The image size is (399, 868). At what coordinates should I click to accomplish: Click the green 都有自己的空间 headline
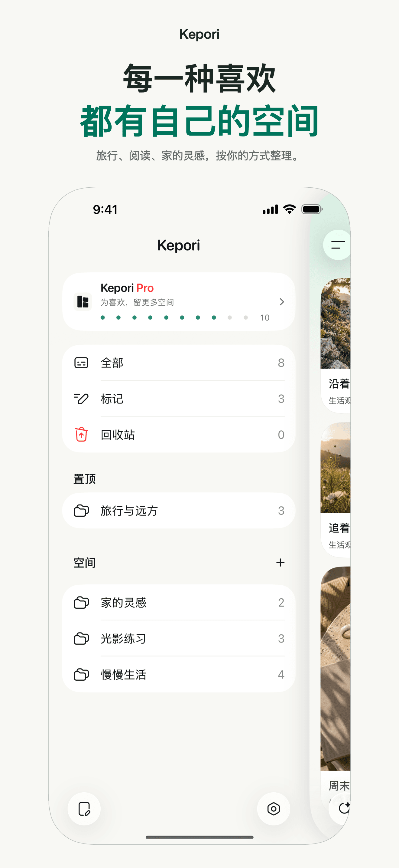[199, 121]
